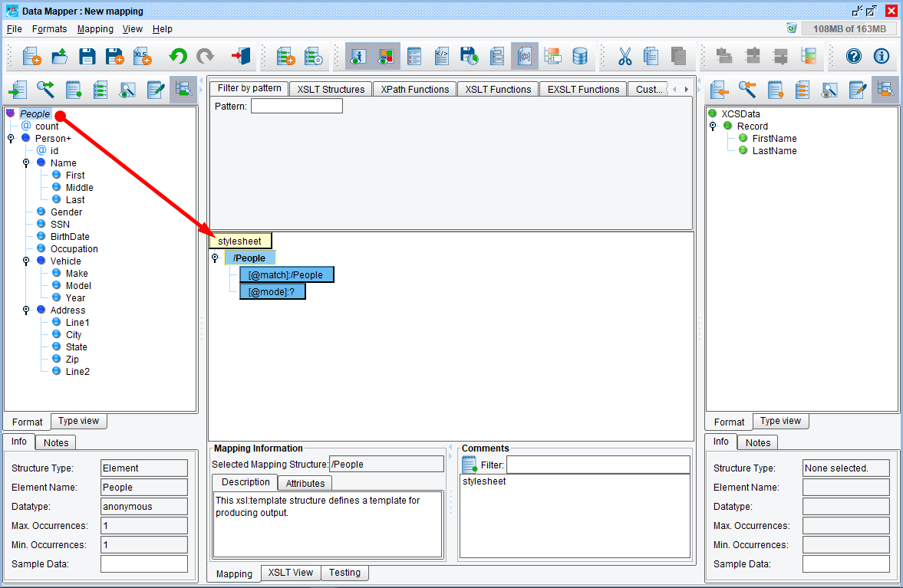The height and width of the screenshot is (588, 903).
Task: Click source panel pencil edit icon
Action: click(x=156, y=90)
